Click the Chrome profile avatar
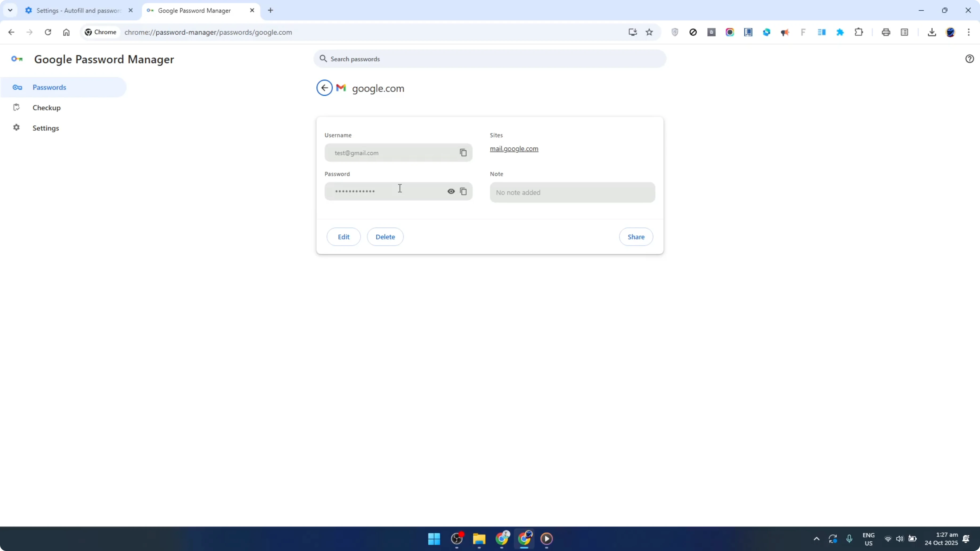 click(x=950, y=32)
